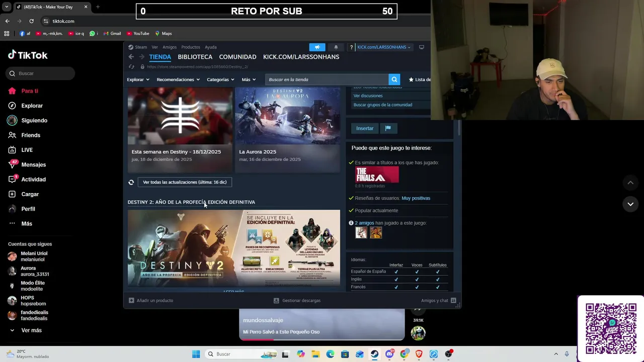Screen dimensions: 644x362
Task: Open File Explorer from taskbar
Action: click(x=315, y=354)
